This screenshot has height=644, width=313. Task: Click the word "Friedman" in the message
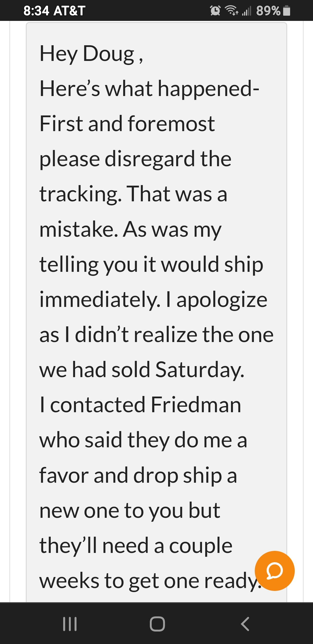click(196, 405)
